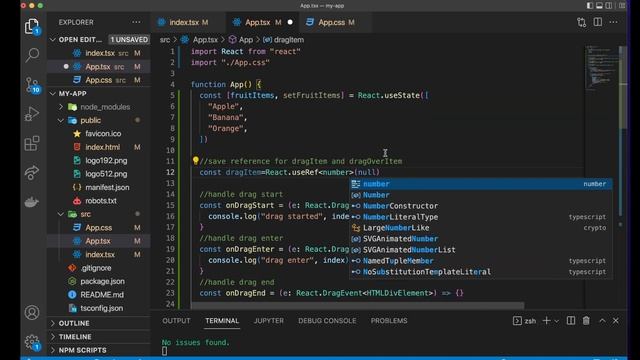The height and width of the screenshot is (360, 640).
Task: Open the Extensions view
Action: point(32,143)
